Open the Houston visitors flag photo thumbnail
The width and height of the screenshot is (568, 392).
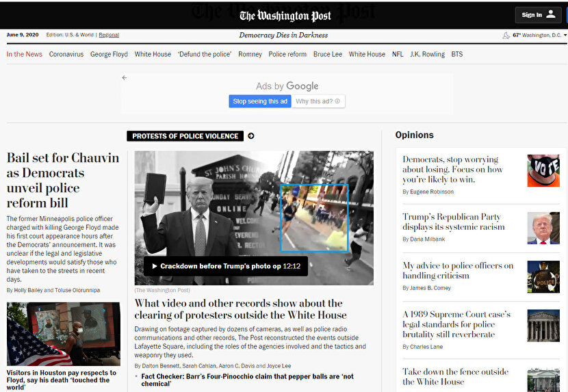[x=63, y=334]
